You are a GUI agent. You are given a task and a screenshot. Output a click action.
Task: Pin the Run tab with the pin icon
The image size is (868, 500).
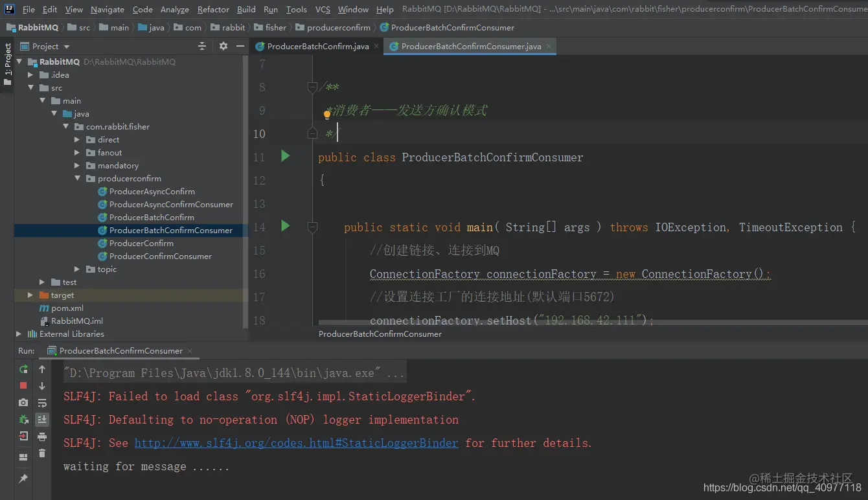click(23, 478)
